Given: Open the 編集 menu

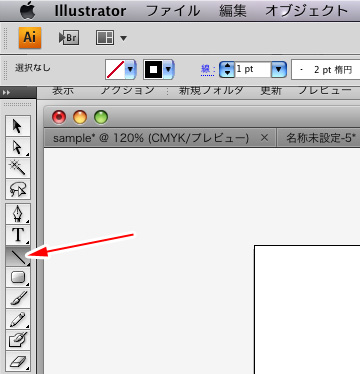Looking at the screenshot, I should pyautogui.click(x=233, y=11).
